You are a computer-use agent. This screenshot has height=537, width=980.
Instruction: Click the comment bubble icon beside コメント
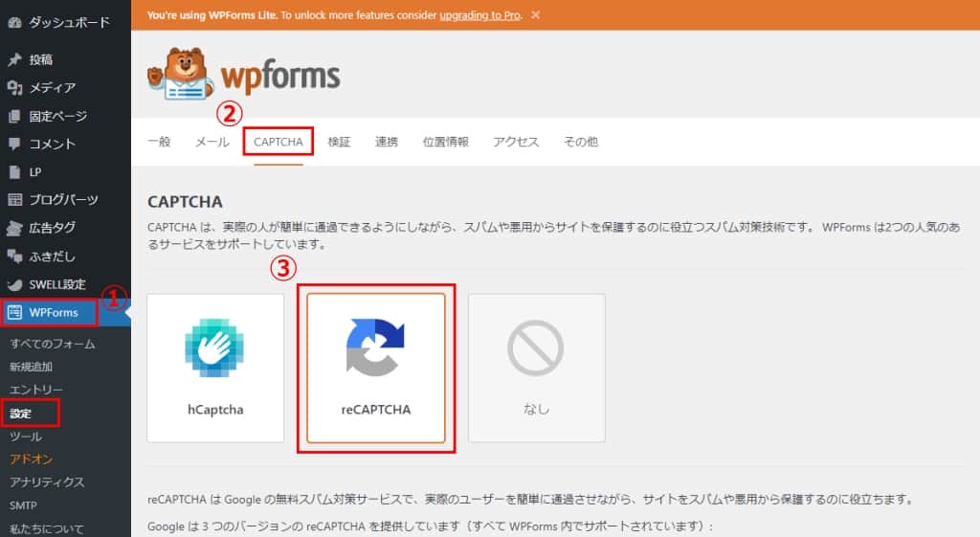14,144
